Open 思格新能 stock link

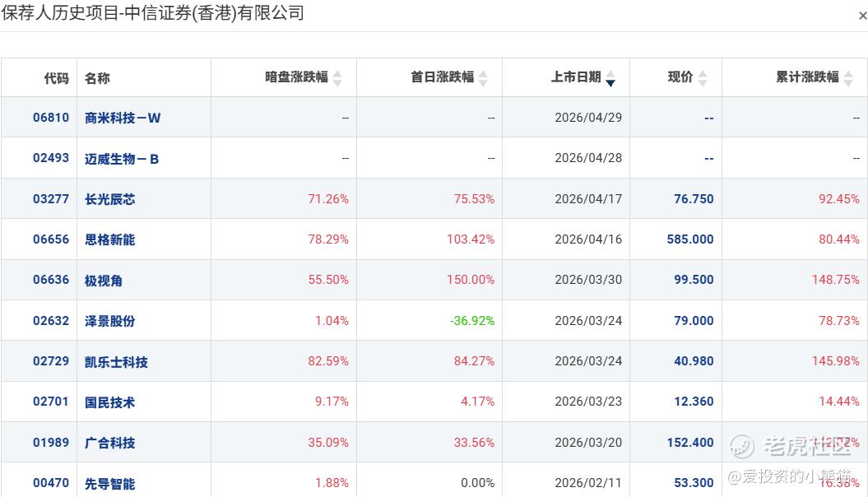(109, 239)
